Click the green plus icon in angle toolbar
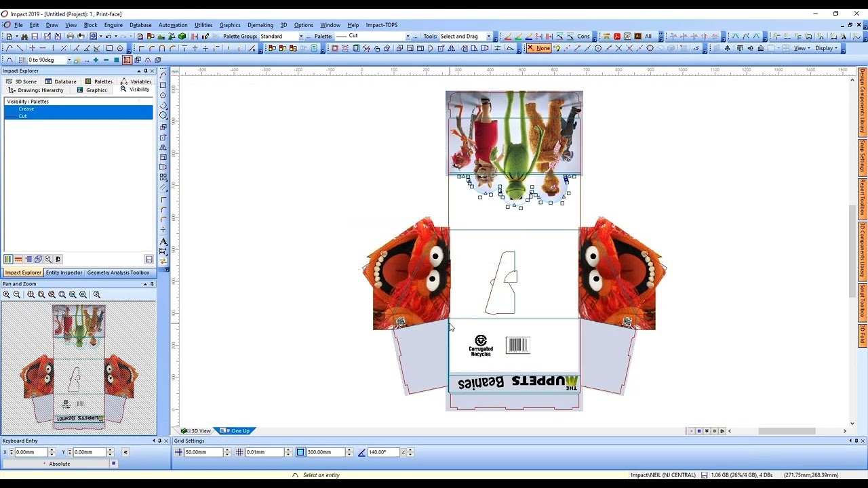The height and width of the screenshot is (488, 868). point(96,60)
